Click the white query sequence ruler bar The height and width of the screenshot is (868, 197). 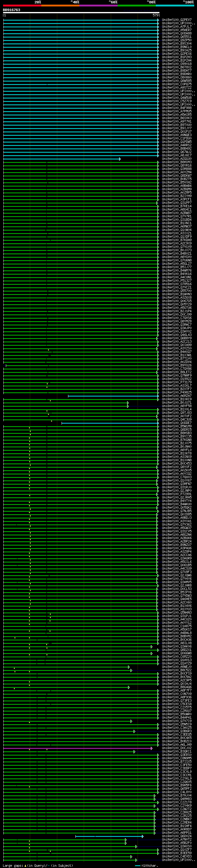pos(81,12)
